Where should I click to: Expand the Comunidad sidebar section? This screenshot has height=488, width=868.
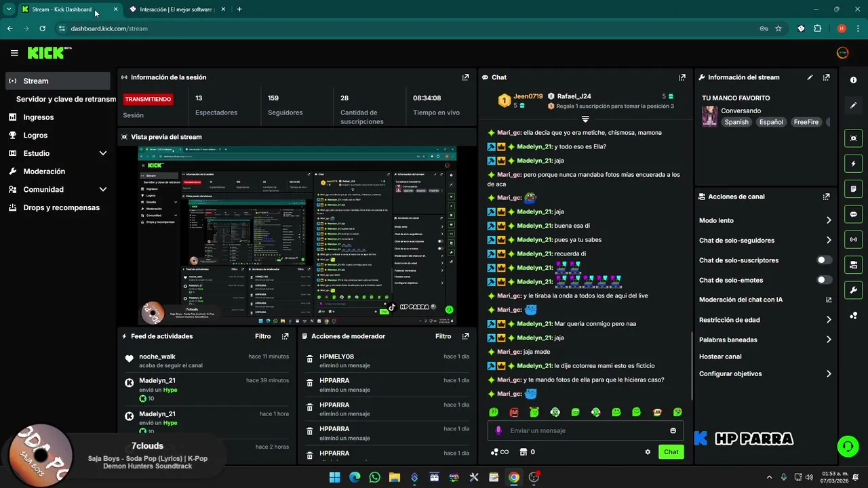102,190
